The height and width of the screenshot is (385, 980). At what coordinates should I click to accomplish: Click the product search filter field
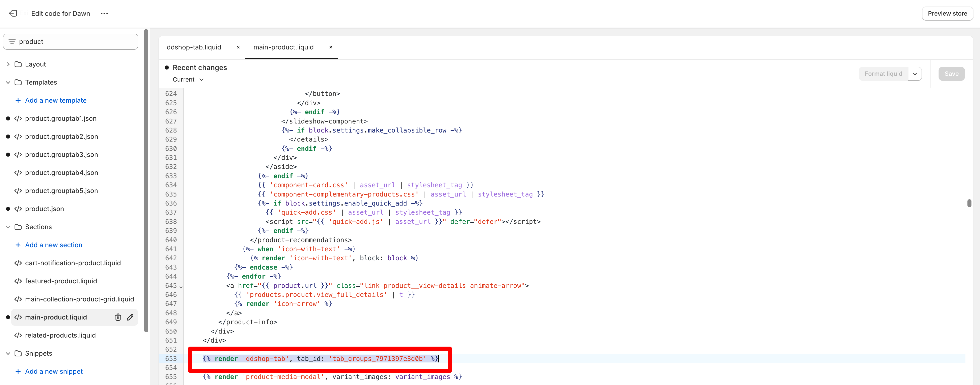70,42
